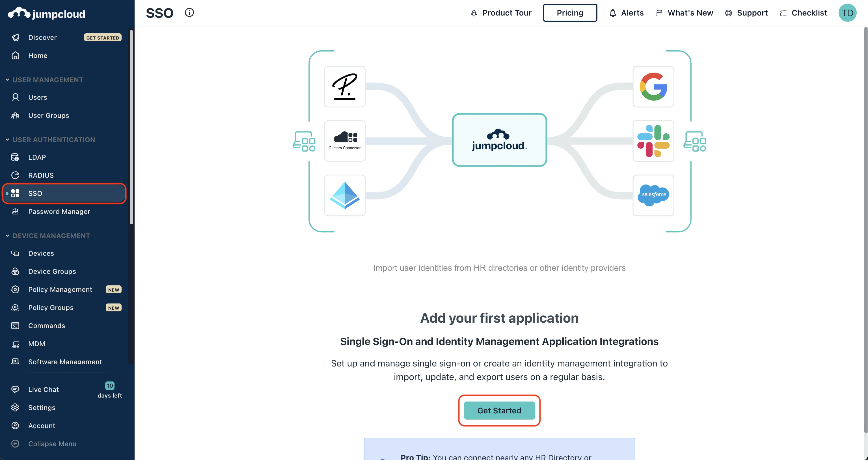
Task: Click the Custom Connector tile
Action: [344, 141]
